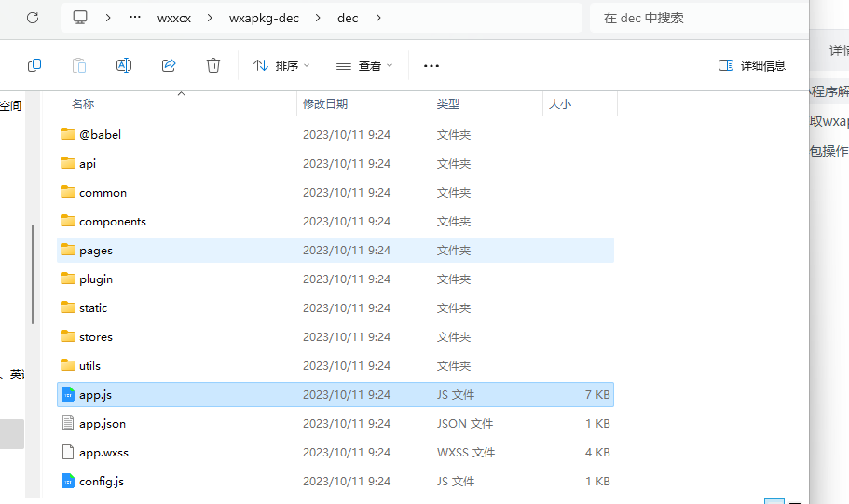Click the Refresh icon beside the address bar
The image size is (849, 504).
pyautogui.click(x=33, y=18)
